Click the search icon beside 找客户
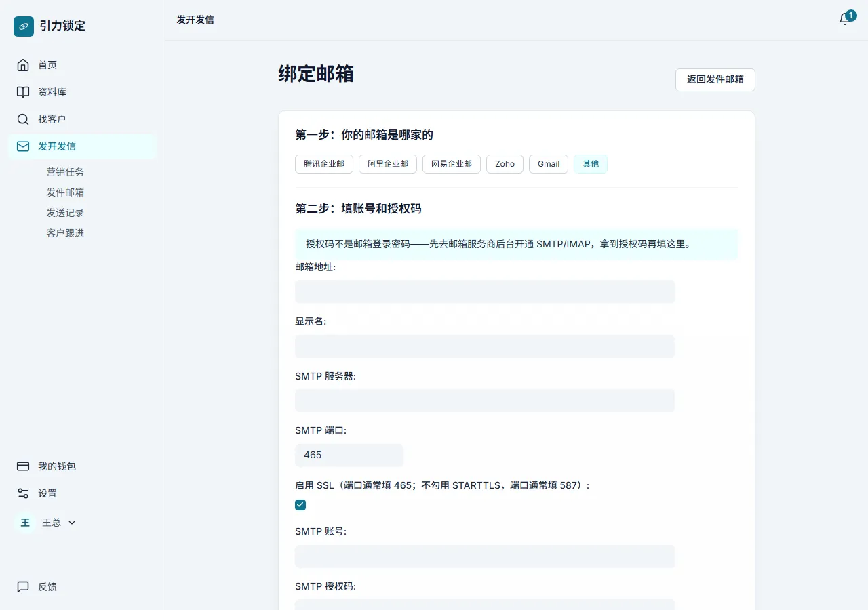 [x=23, y=119]
